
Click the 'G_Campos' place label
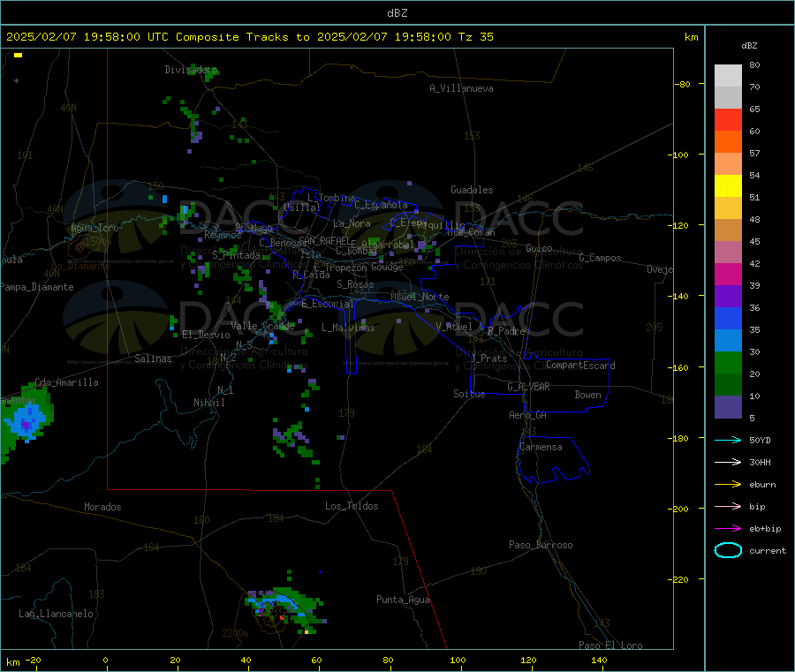[600, 258]
